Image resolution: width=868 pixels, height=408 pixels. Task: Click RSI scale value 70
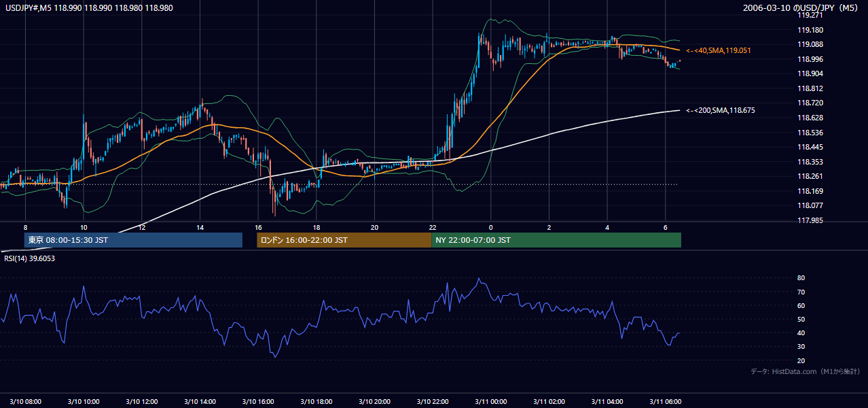point(801,292)
